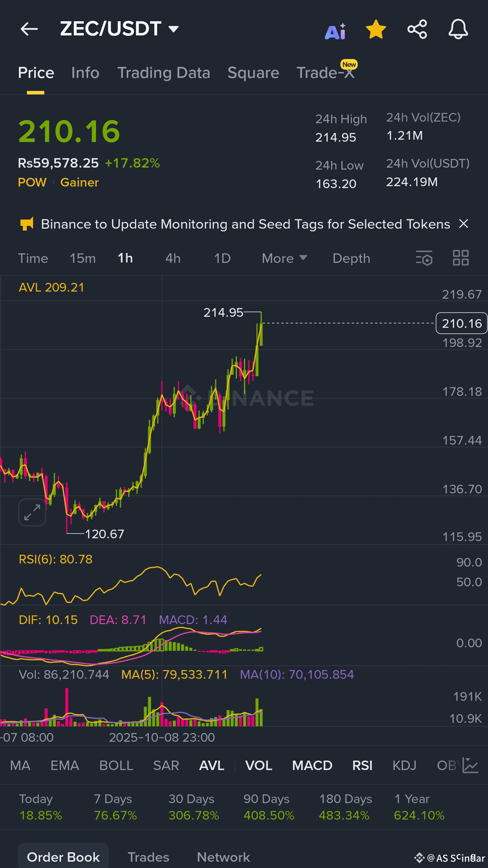
Task: Tap the share icon
Action: click(x=417, y=30)
